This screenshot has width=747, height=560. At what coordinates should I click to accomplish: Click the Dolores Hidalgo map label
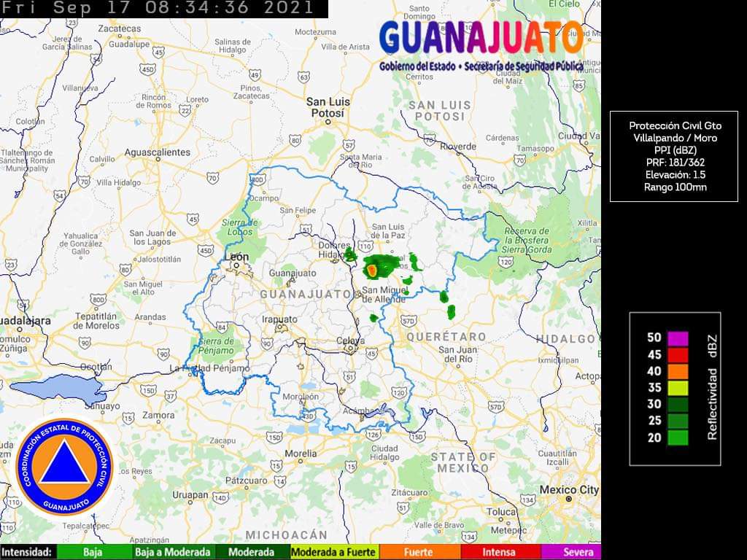click(334, 249)
